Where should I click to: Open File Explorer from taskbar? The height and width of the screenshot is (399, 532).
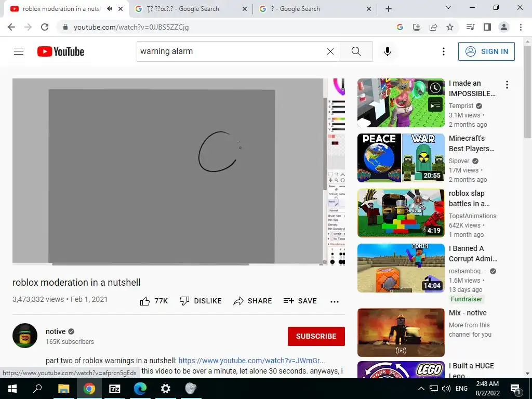(63, 389)
